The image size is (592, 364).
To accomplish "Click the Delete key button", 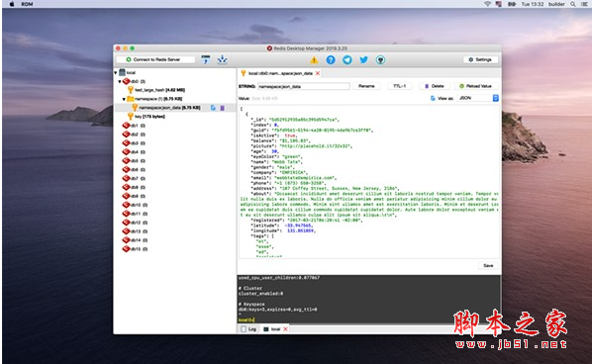I will pos(435,86).
